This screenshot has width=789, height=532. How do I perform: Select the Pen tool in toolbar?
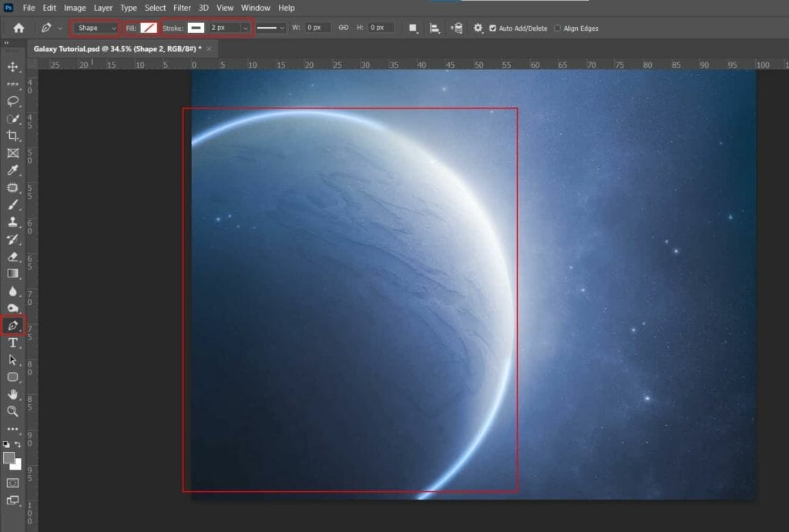point(12,326)
